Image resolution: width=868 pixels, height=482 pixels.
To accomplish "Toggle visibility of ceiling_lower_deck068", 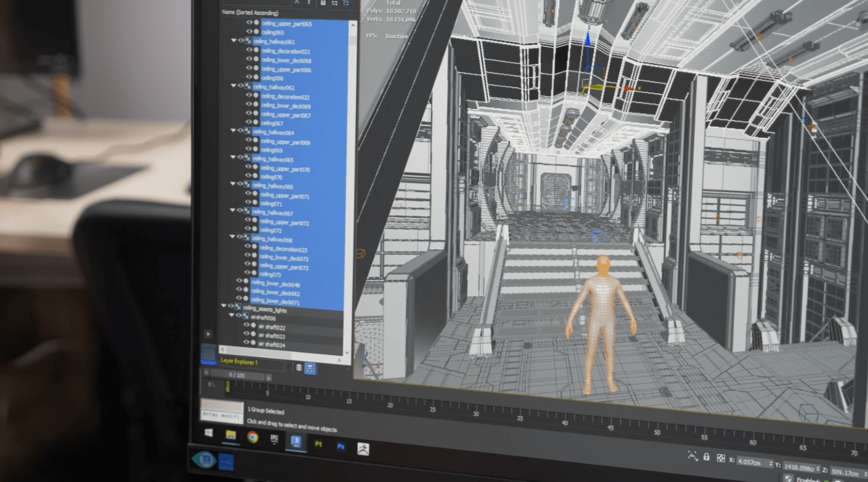I will click(249, 59).
